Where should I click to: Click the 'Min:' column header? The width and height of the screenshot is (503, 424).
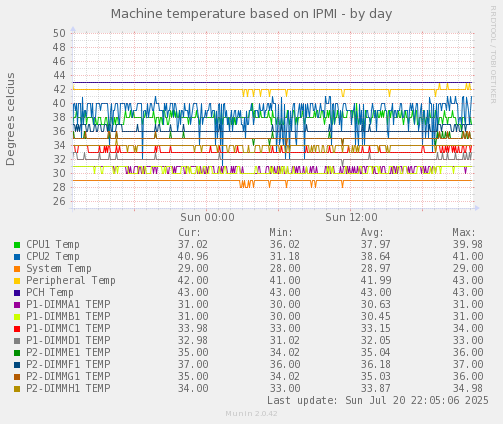click(281, 232)
